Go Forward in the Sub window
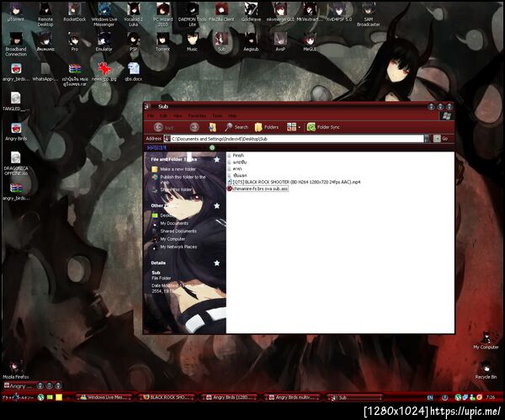The image size is (505, 420). pyautogui.click(x=194, y=127)
